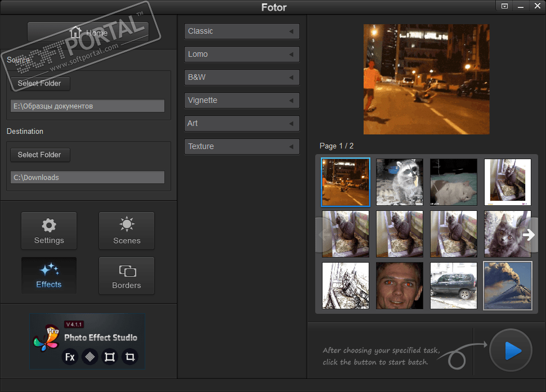Click the Home button
The width and height of the screenshot is (546, 392).
pos(88,33)
